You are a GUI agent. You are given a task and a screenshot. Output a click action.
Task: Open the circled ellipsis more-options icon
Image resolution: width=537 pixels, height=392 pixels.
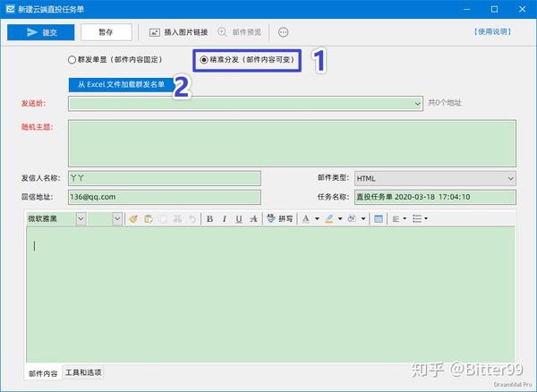283,32
